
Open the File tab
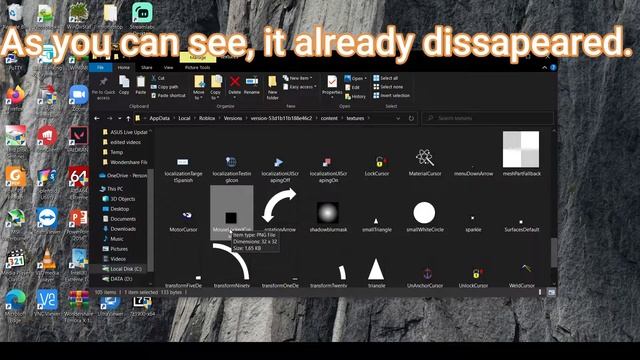100,68
